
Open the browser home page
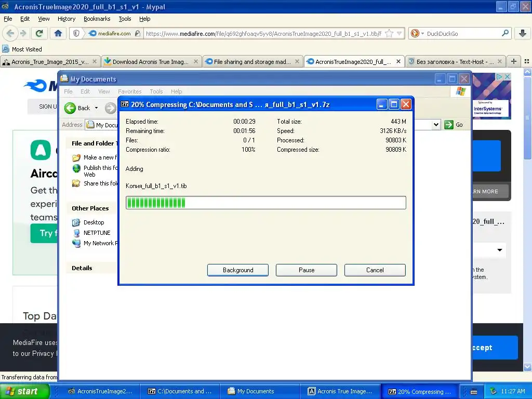[58, 33]
